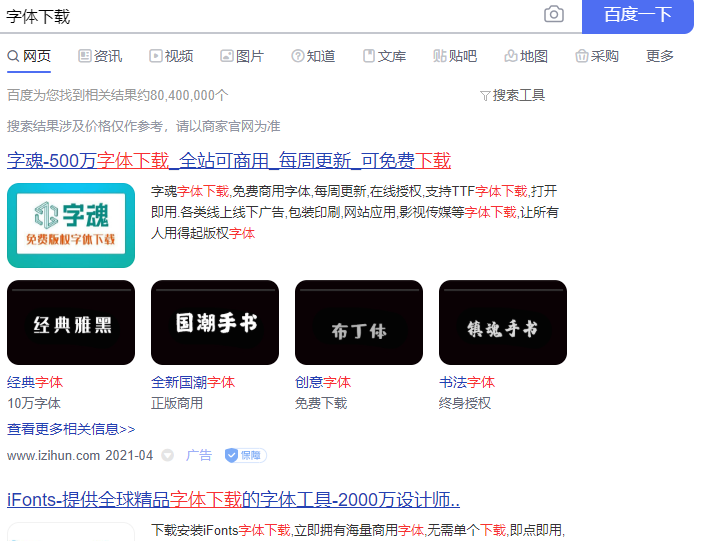Click the 图片 picture icon

(227, 56)
